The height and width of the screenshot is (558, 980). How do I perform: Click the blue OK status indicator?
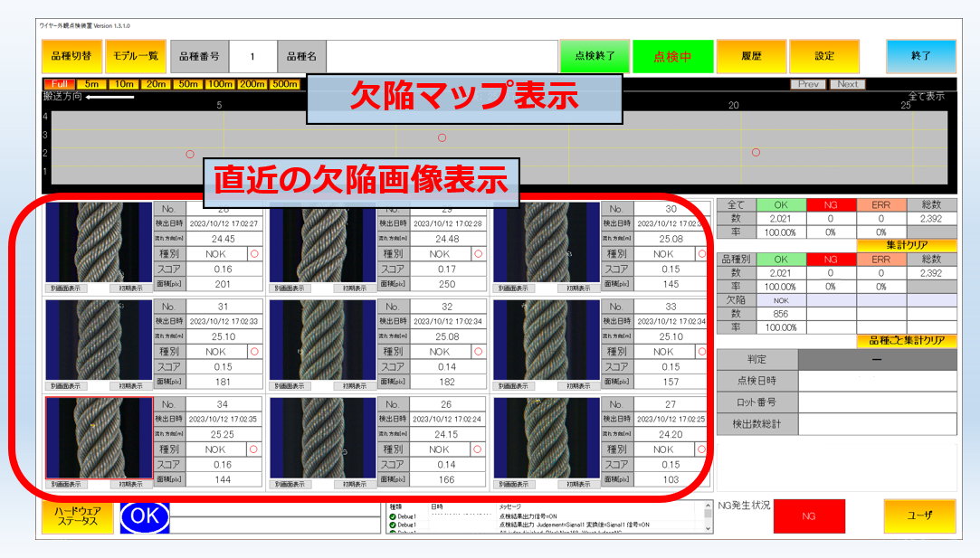point(145,516)
